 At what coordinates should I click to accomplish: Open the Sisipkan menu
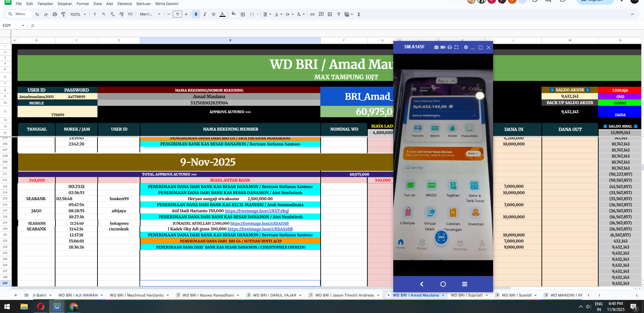(x=65, y=4)
